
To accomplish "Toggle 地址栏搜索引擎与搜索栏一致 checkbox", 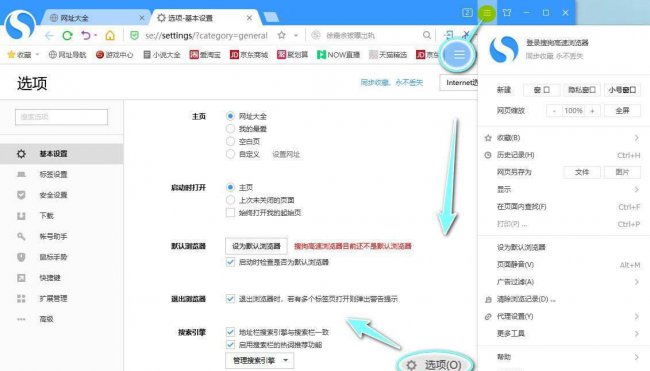I will [230, 332].
